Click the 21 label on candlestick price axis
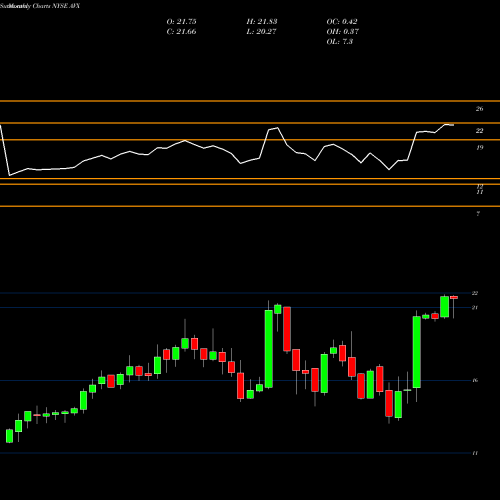 (475, 308)
